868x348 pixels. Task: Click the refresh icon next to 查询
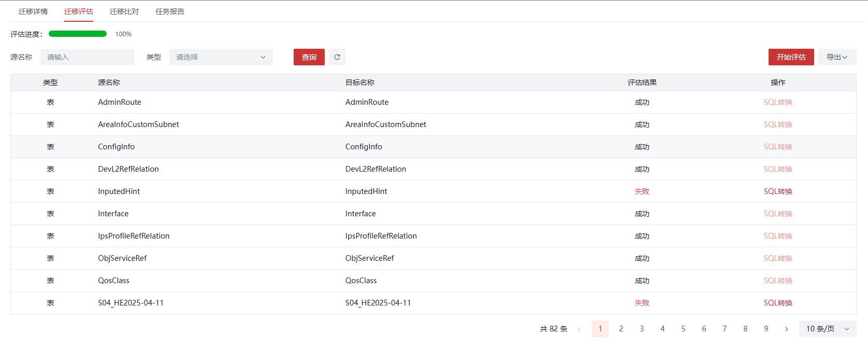coord(337,57)
